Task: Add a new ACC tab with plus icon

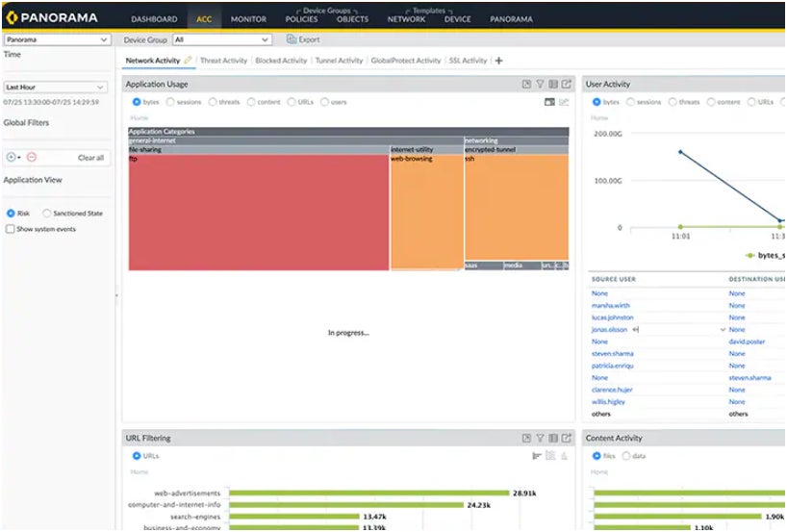Action: [498, 61]
